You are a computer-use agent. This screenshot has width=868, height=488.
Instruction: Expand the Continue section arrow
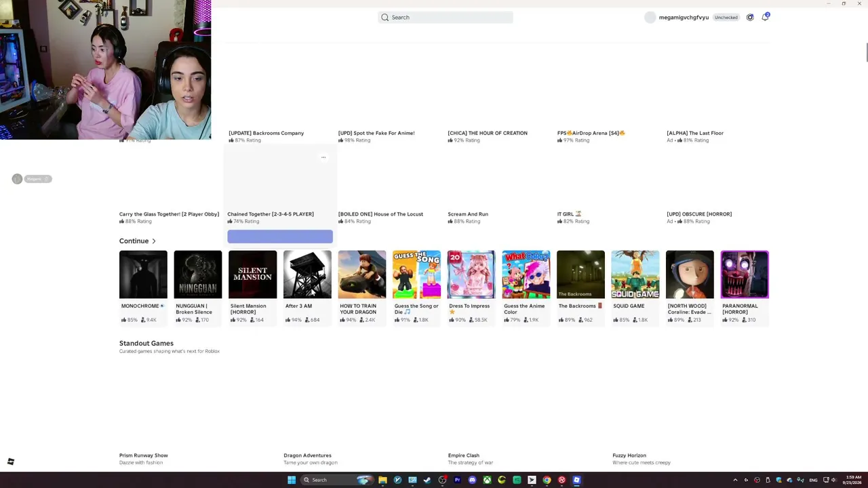(x=154, y=241)
